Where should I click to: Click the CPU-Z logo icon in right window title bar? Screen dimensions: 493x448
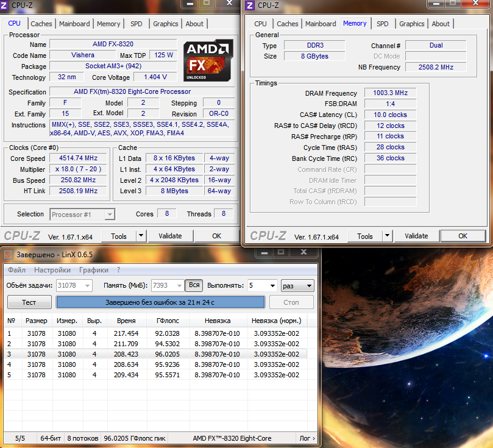250,5
